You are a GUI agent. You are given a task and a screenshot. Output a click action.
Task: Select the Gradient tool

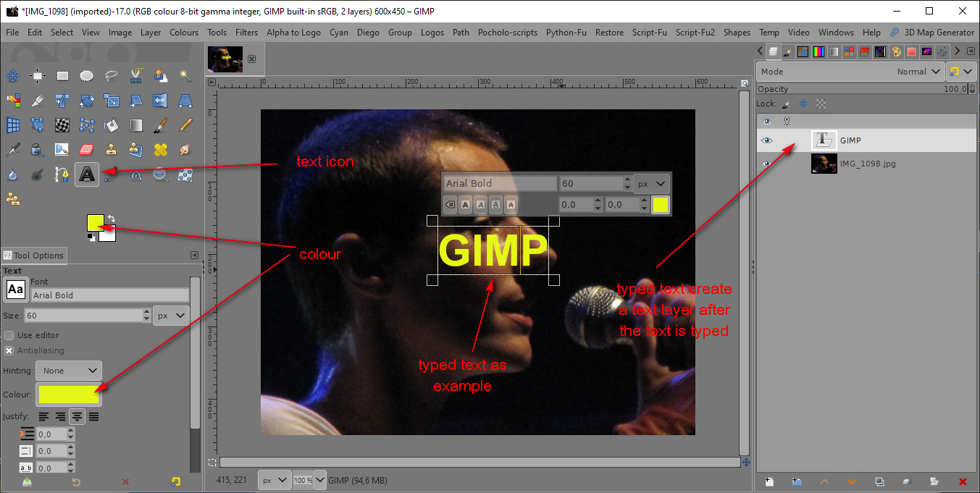[x=136, y=125]
